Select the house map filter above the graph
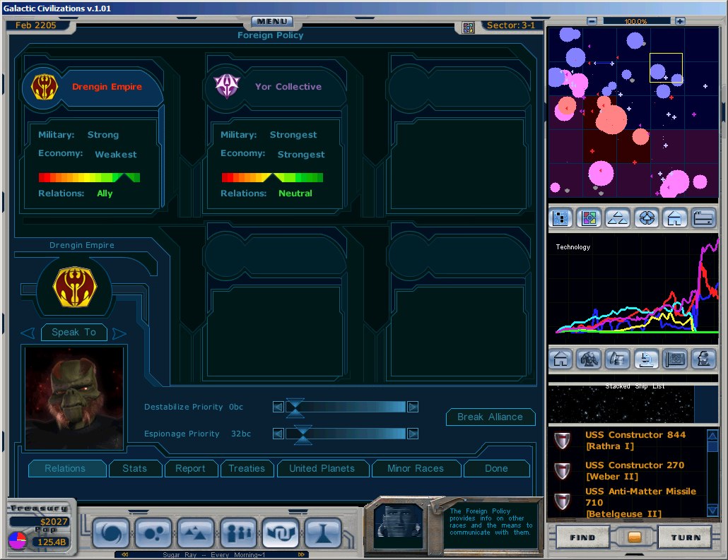 tap(674, 218)
